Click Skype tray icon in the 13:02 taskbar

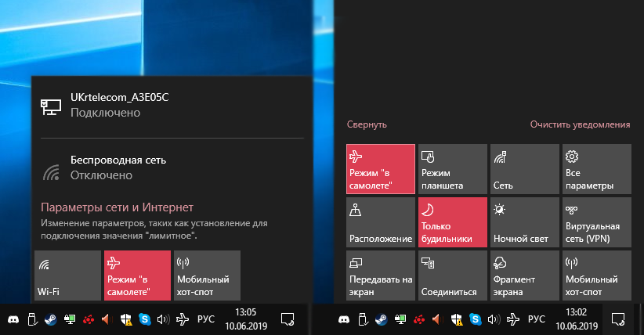pyautogui.click(x=475, y=319)
